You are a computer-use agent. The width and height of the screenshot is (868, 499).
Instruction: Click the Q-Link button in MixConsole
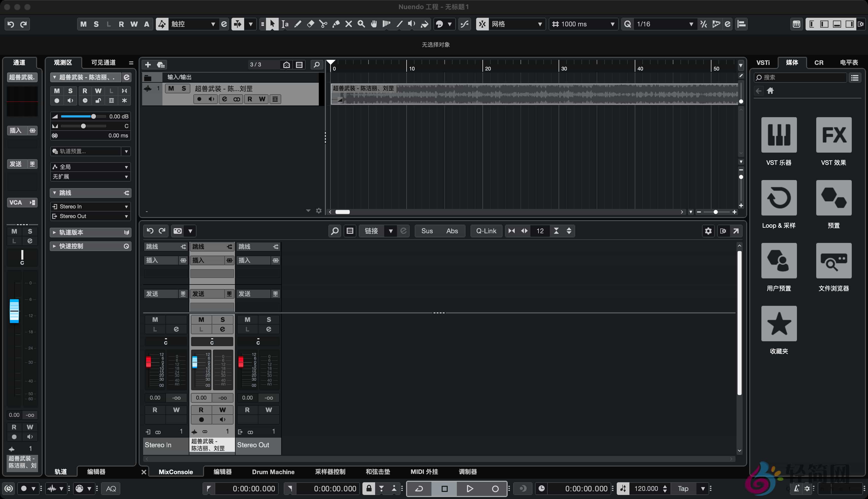(486, 231)
